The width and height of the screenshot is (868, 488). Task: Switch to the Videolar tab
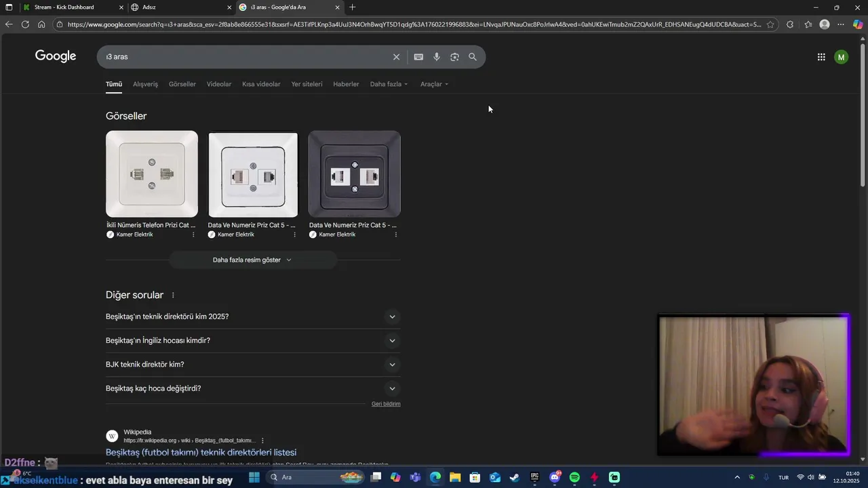tap(219, 84)
